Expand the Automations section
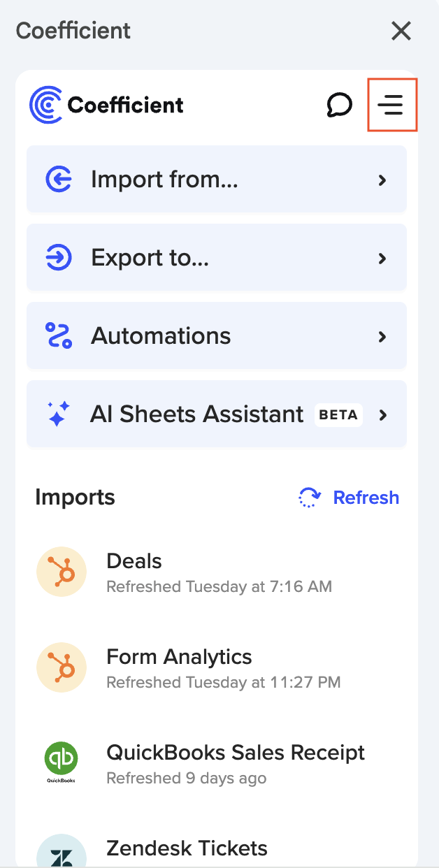This screenshot has height=868, width=439. (x=217, y=335)
